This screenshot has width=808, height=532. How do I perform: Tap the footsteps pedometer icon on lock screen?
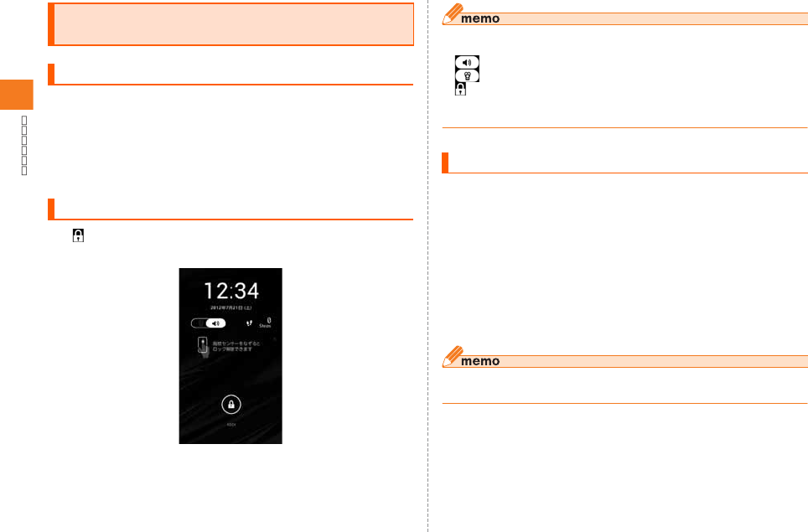coord(250,323)
